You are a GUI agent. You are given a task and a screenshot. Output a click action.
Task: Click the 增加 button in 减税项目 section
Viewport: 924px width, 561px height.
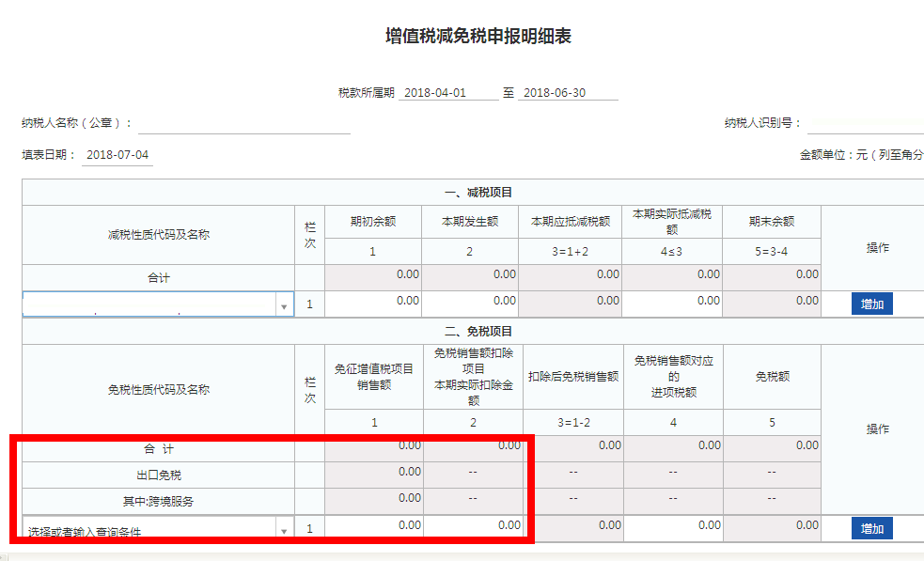click(872, 304)
